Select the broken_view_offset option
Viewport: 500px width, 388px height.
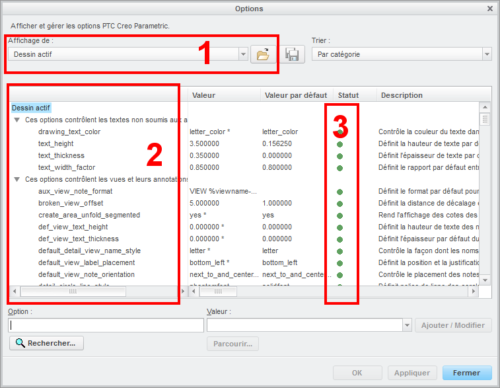(71, 203)
